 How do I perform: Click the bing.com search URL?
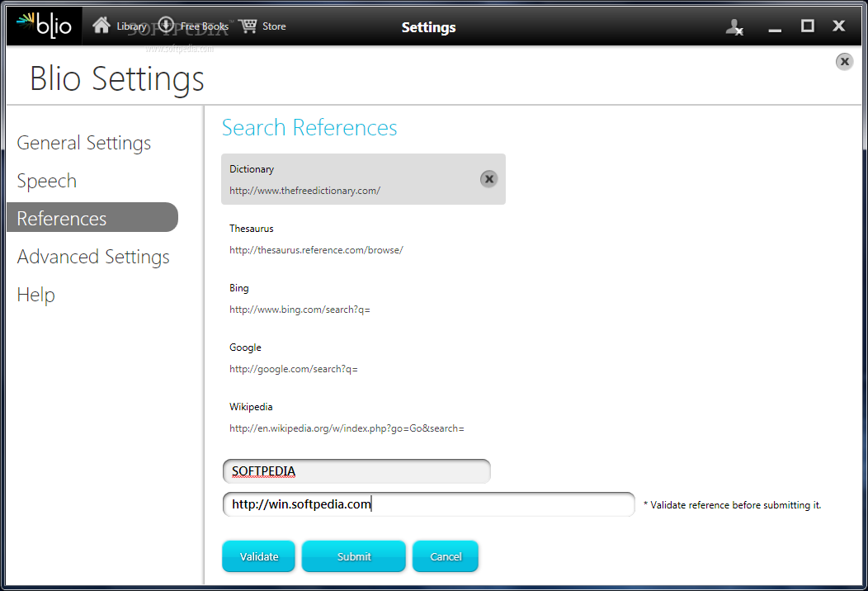tap(300, 310)
